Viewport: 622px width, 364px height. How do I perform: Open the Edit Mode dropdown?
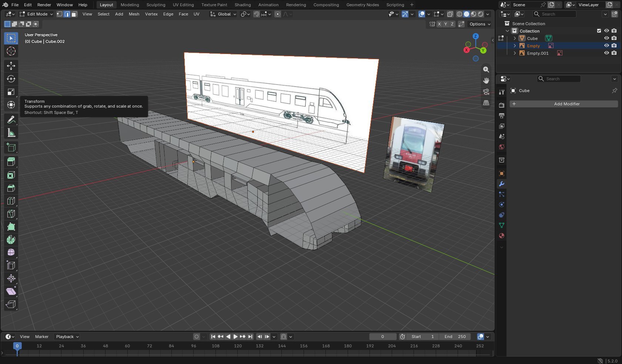(x=36, y=14)
